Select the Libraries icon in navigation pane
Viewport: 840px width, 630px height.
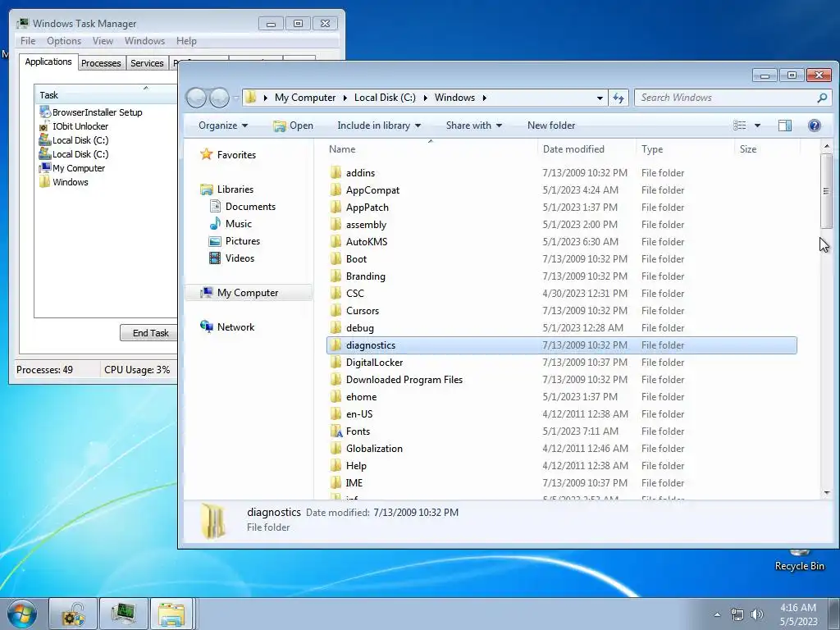(x=206, y=189)
